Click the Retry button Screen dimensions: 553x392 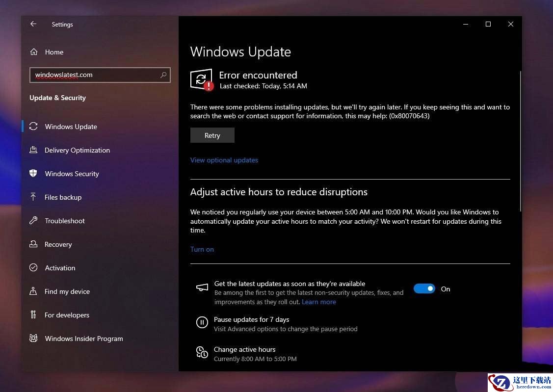click(x=212, y=135)
